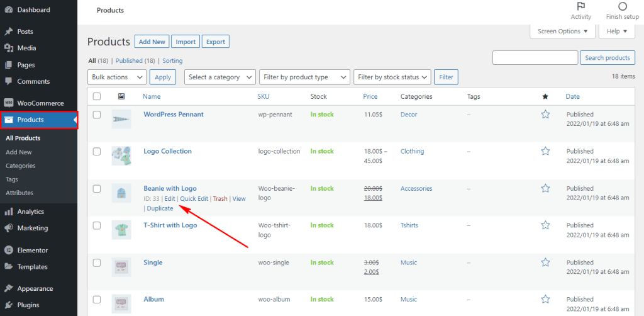This screenshot has height=316, width=644.
Task: Open Tags in Products submenu
Action: pos(12,179)
